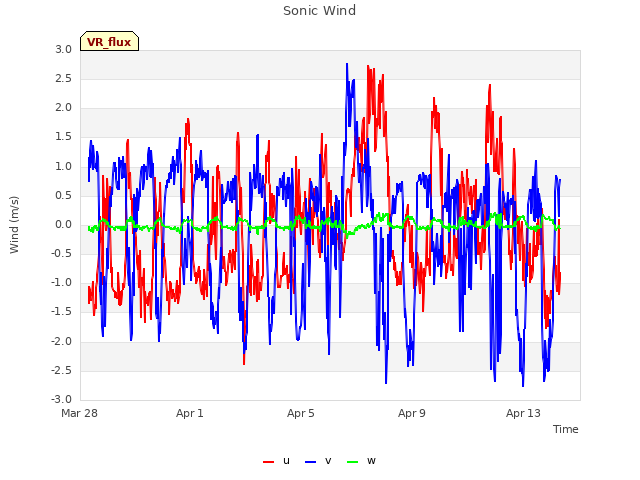The height and width of the screenshot is (480, 640).
Task: Click the -2.5 y-axis tick label
Action: (x=62, y=370)
